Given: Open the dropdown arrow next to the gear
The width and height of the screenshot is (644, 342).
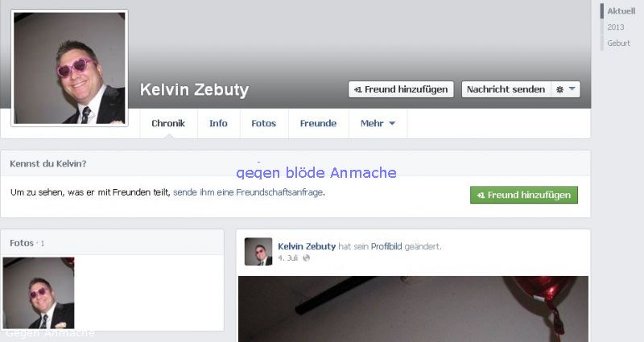Looking at the screenshot, I should tap(572, 89).
